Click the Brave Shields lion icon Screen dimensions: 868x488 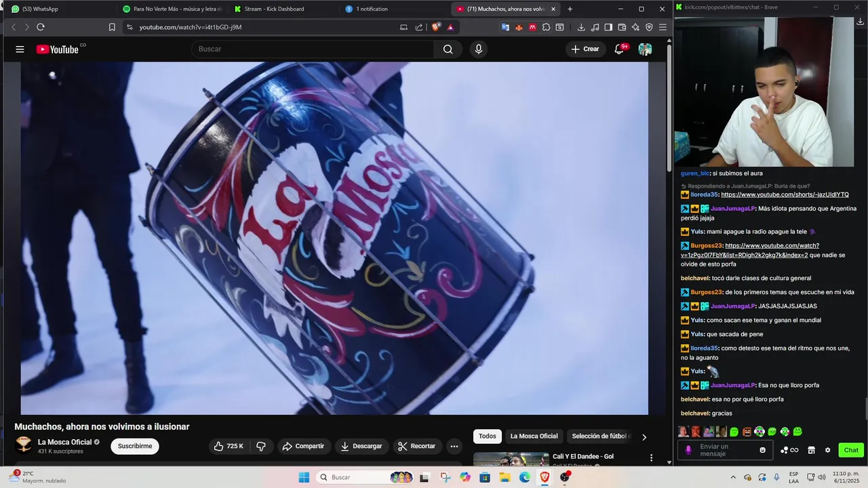436,27
